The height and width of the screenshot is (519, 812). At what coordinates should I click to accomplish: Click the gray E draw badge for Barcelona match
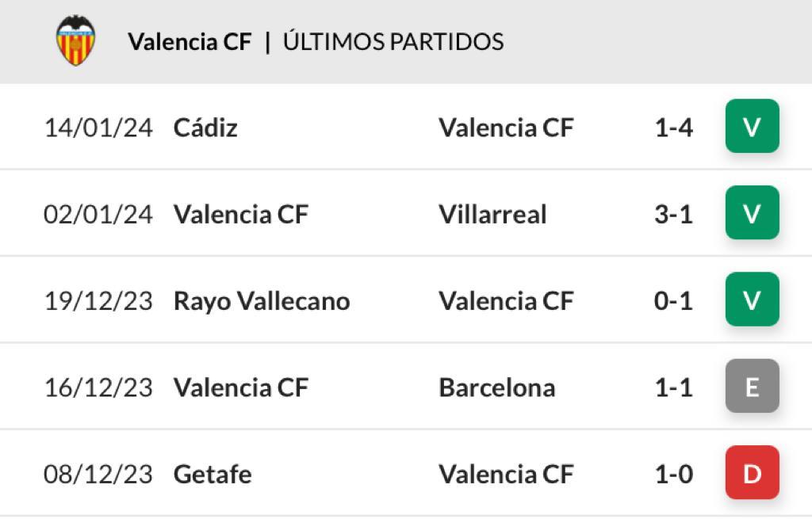pyautogui.click(x=752, y=387)
